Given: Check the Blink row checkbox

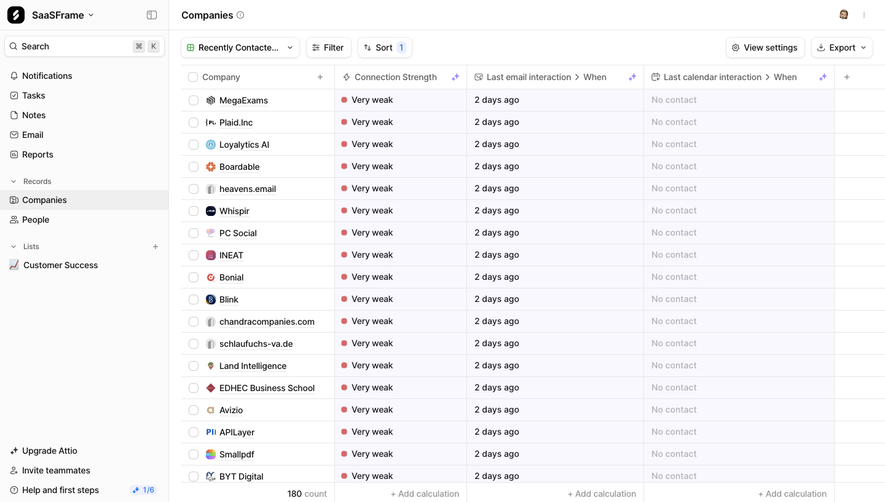Looking at the screenshot, I should 194,299.
